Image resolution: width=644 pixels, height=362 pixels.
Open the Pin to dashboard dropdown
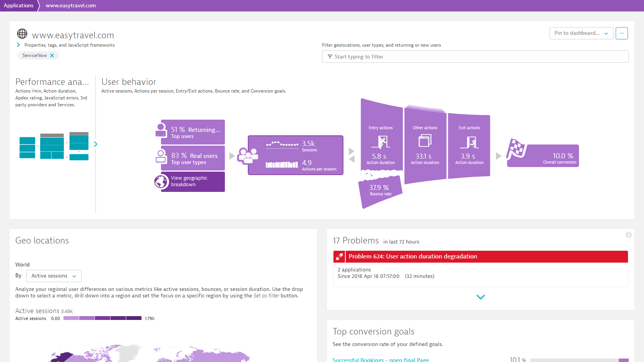coord(581,33)
